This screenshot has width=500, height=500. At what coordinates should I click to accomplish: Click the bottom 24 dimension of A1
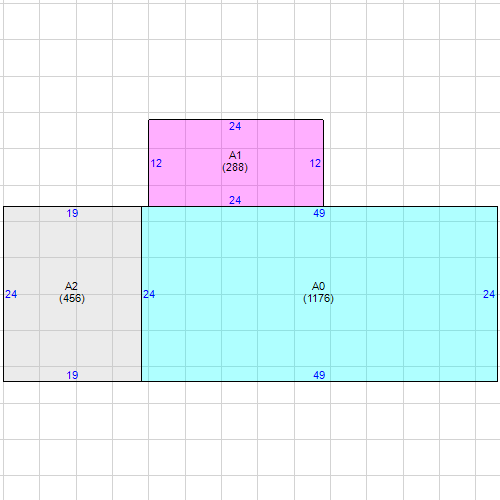coord(235,200)
